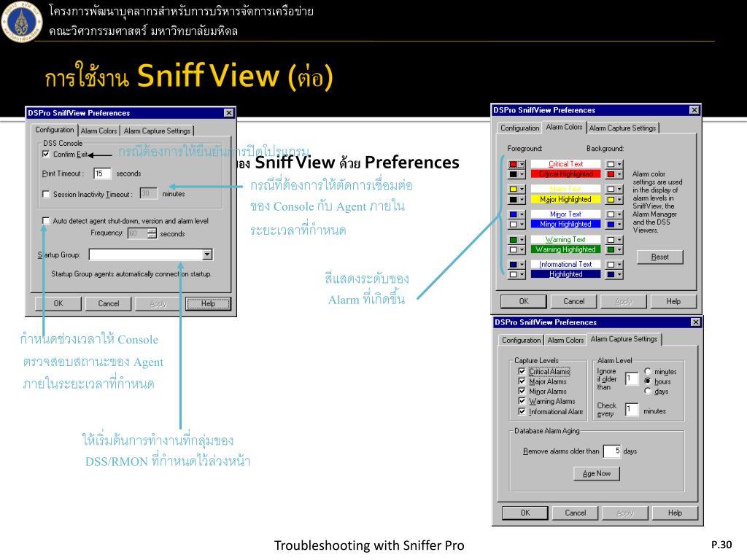Open Major Text foreground color dropdown
Screen dimensions: 747x560
pos(522,189)
